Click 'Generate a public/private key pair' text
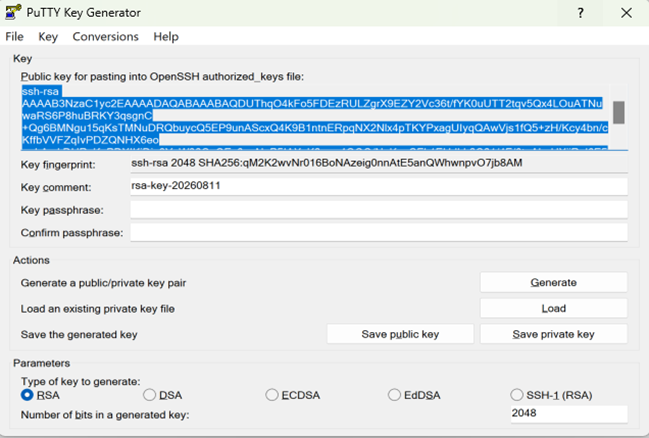The image size is (649, 438). click(103, 283)
